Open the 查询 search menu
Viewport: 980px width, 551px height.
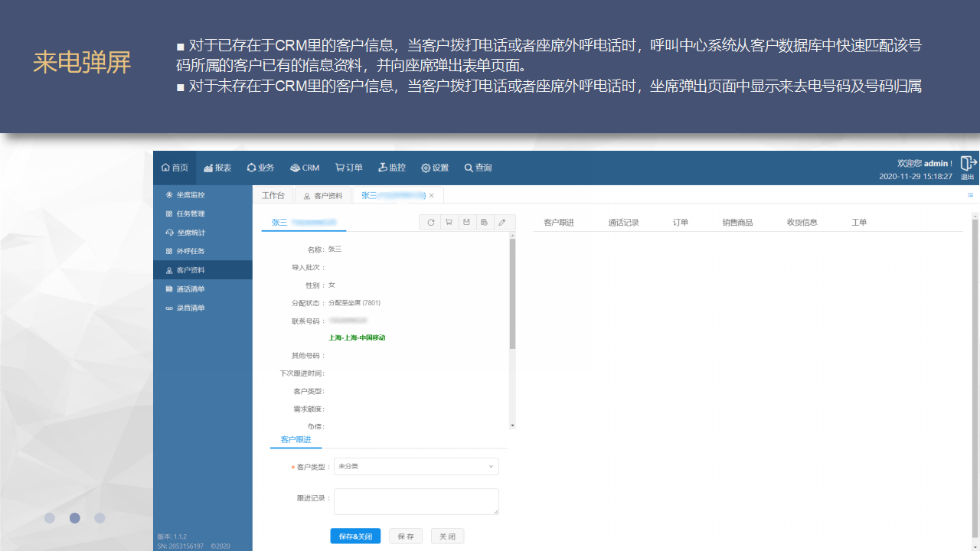click(x=478, y=168)
